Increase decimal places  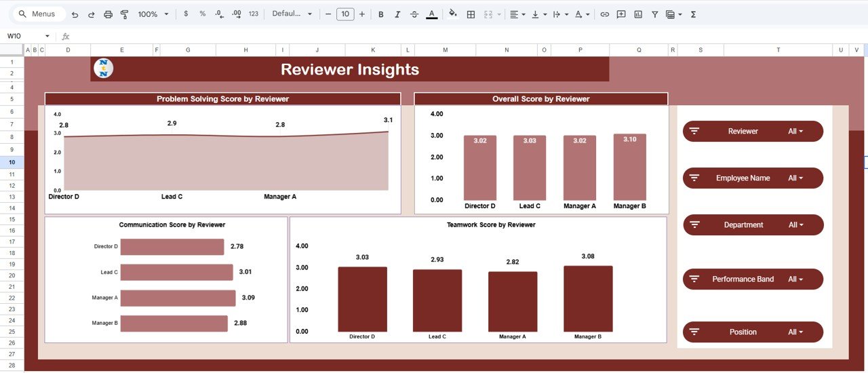[x=236, y=14]
